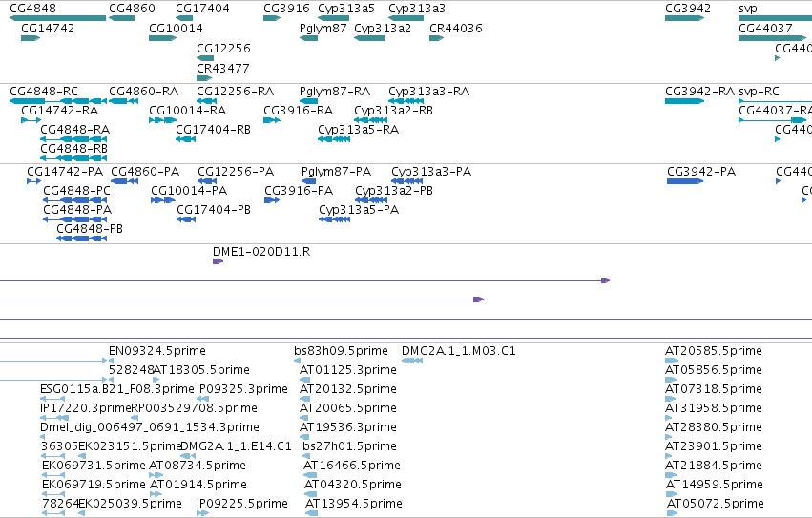
Task: Open transcript CG3916-RA
Action: point(299,111)
